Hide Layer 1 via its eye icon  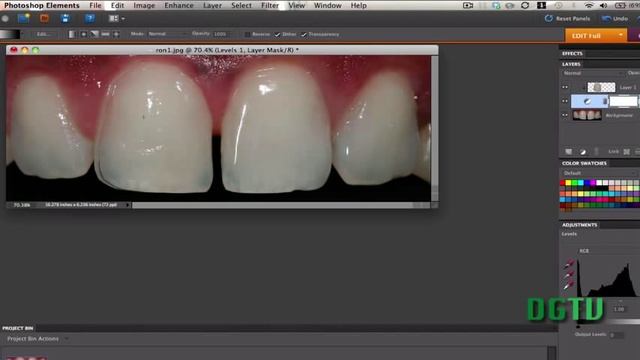[565, 87]
